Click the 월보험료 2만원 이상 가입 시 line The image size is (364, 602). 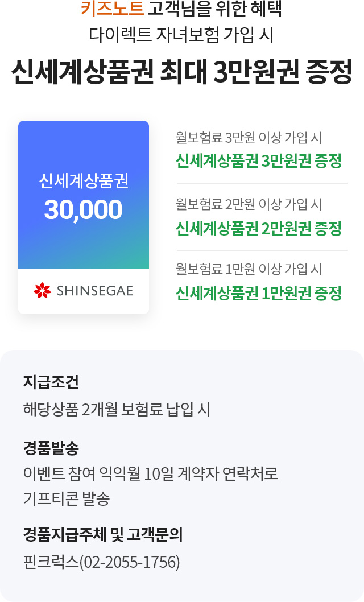[249, 204]
